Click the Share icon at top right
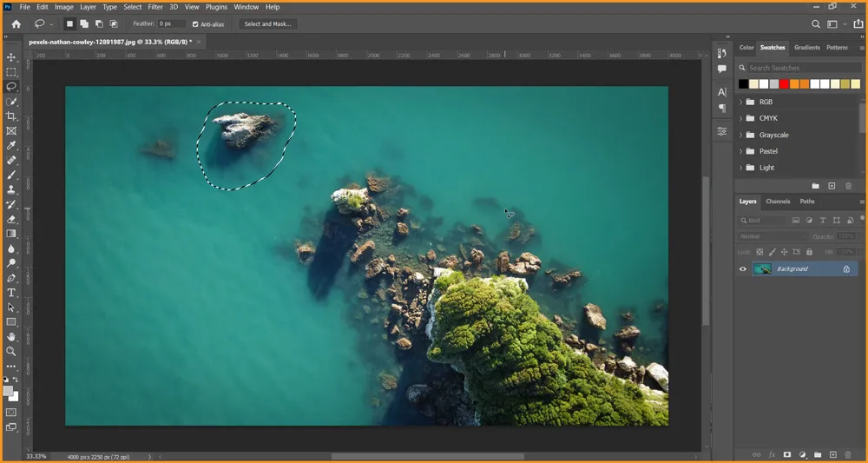The image size is (868, 463). tap(858, 23)
